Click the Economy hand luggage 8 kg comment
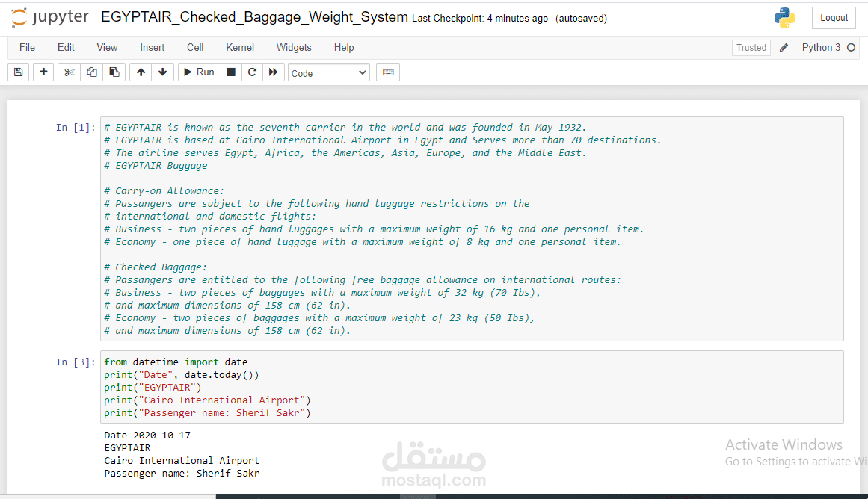868x499 pixels. click(362, 242)
